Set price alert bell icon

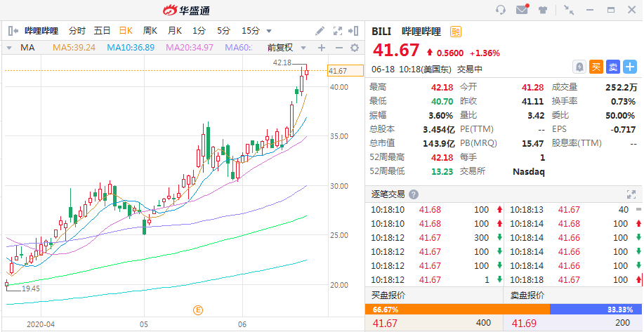(x=579, y=67)
